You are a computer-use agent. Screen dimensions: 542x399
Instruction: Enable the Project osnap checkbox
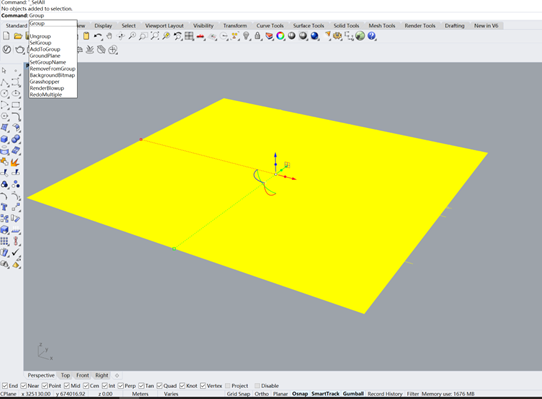coord(227,386)
